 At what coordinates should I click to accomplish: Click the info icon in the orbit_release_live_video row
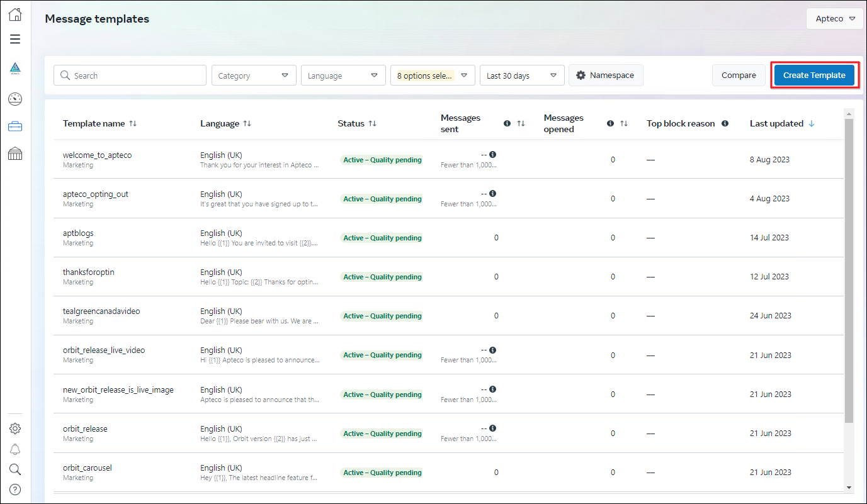coord(492,350)
